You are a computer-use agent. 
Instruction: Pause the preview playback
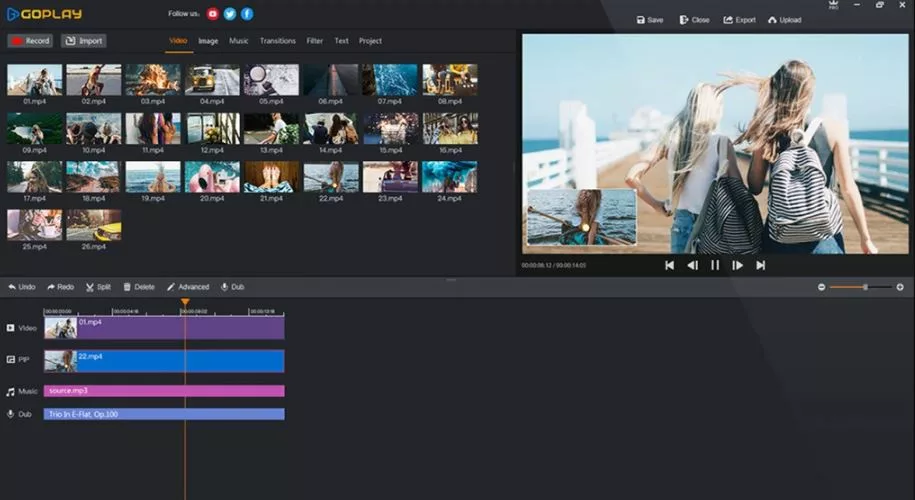[715, 265]
